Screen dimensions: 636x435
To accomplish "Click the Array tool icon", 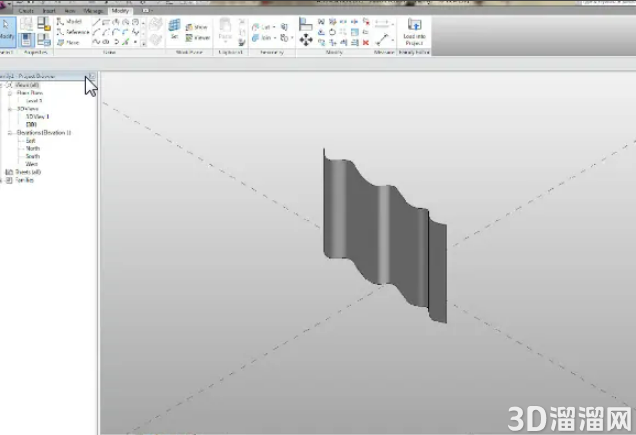I will click(344, 32).
